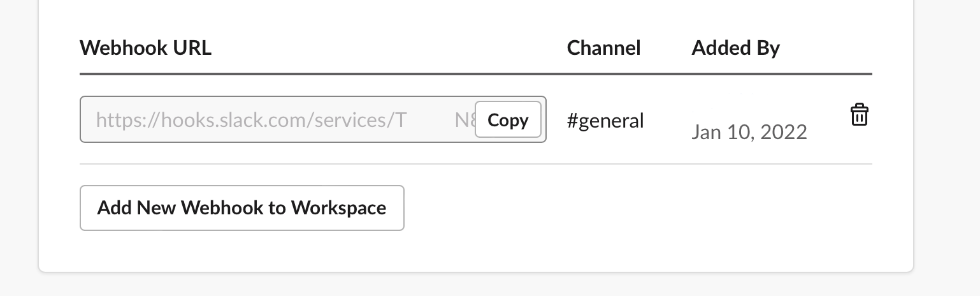The height and width of the screenshot is (296, 980).
Task: Delete the webhook using trash icon
Action: (859, 115)
